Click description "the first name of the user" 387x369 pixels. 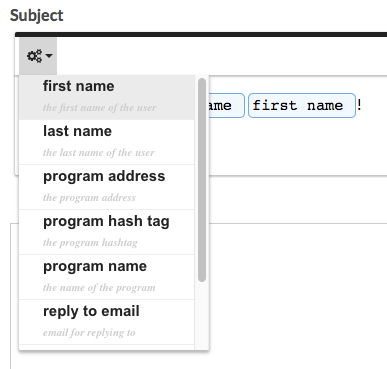tap(99, 108)
